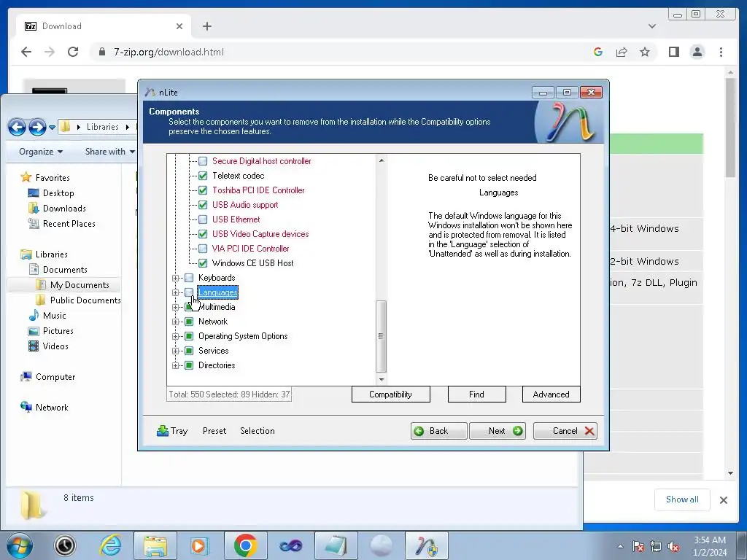Open the Organize dropdown in Explorer
Screen dimensions: 747x560
41,152
